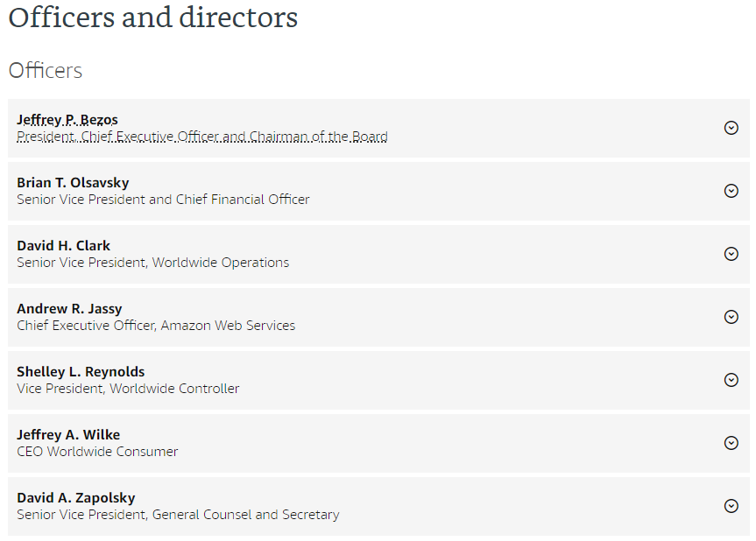
Task: Expand Jeffrey P. Bezos chevron icon
Action: (731, 128)
